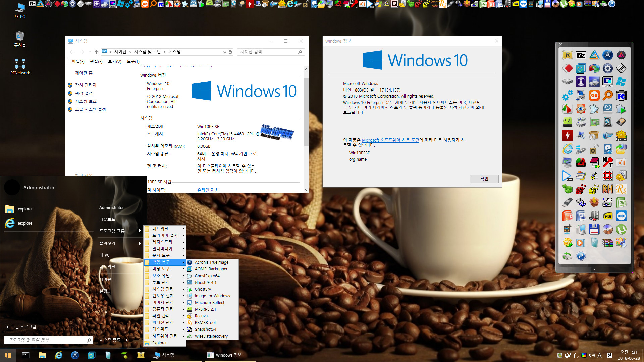Open the 내 PC desktop icon
Screen dimensions: 644x362
[x=20, y=10]
